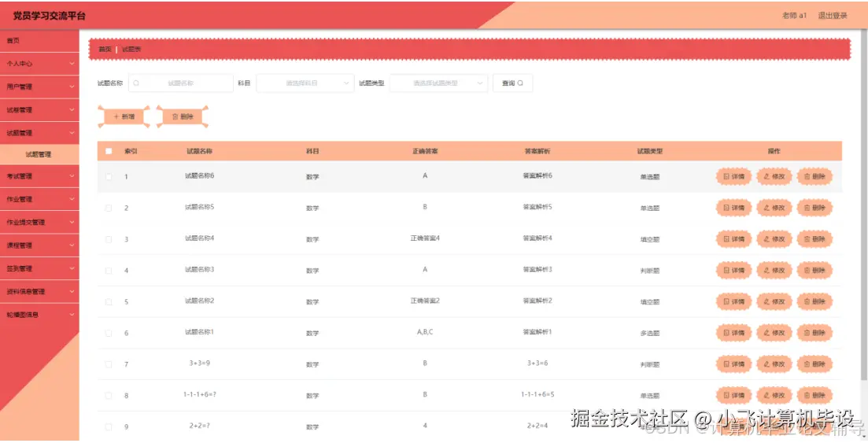Viewport: 868px width, 443px height.
Task: Open details for 试题名称6 row
Action: tap(733, 176)
